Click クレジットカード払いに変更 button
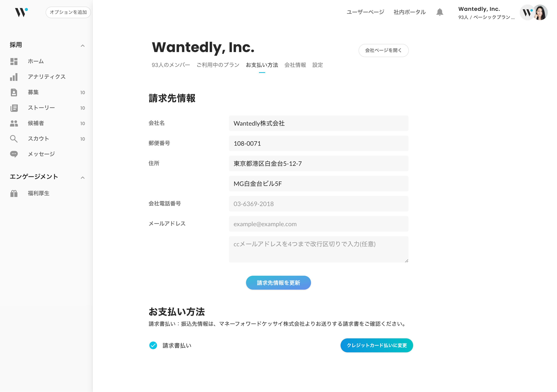The height and width of the screenshot is (392, 557). (377, 345)
